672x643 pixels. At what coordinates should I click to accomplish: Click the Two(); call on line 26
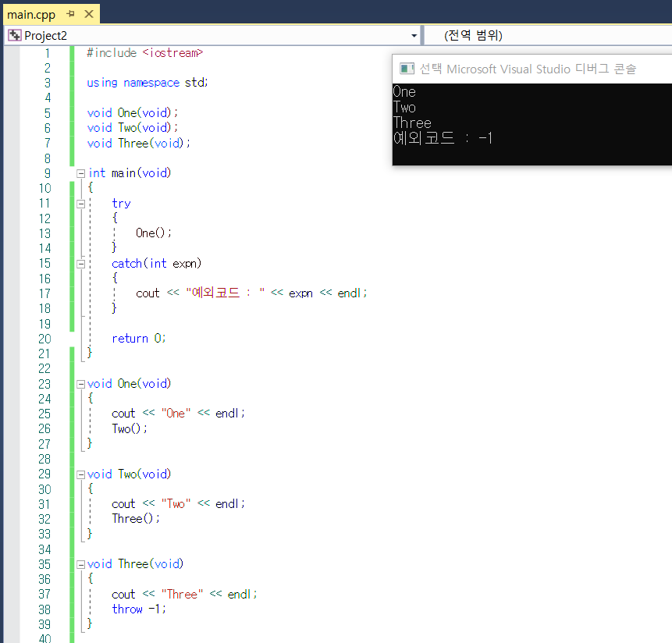(130, 429)
